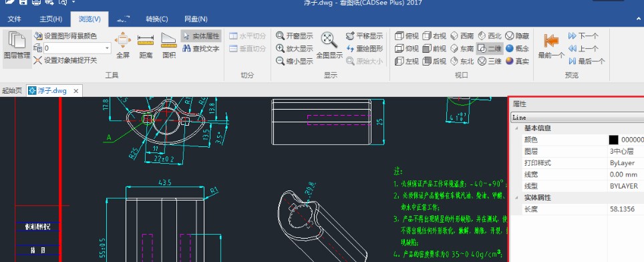Screen dimensions: 644x262
Task: Toggle 概念 conceptual visual style
Action: pos(517,49)
